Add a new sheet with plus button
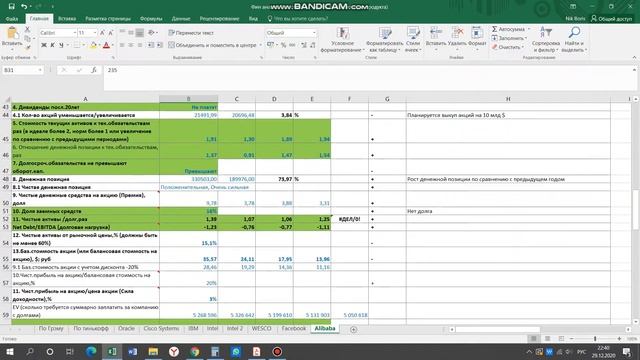 pyautogui.click(x=353, y=329)
